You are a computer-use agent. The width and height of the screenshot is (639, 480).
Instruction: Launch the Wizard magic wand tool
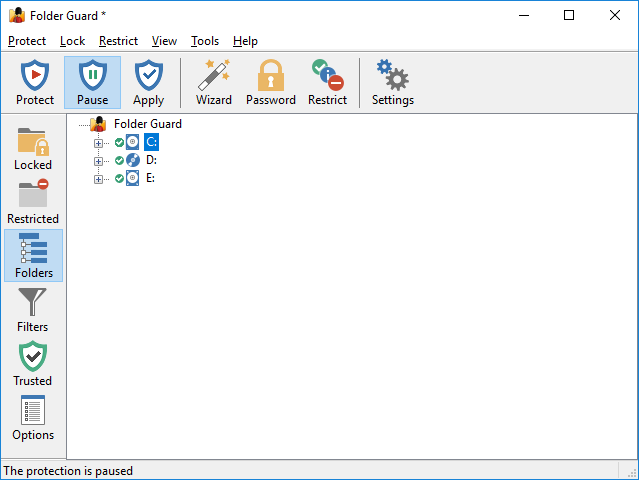[214, 82]
